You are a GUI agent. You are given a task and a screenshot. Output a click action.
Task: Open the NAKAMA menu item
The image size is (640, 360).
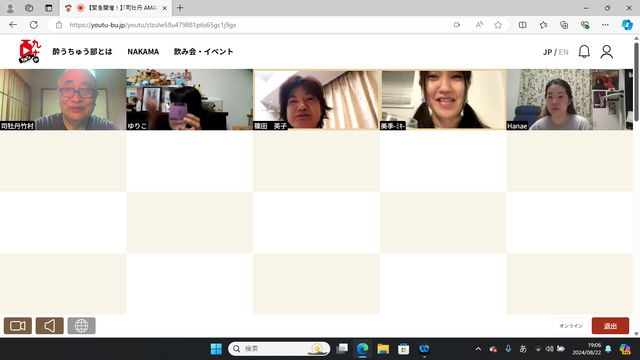(143, 52)
